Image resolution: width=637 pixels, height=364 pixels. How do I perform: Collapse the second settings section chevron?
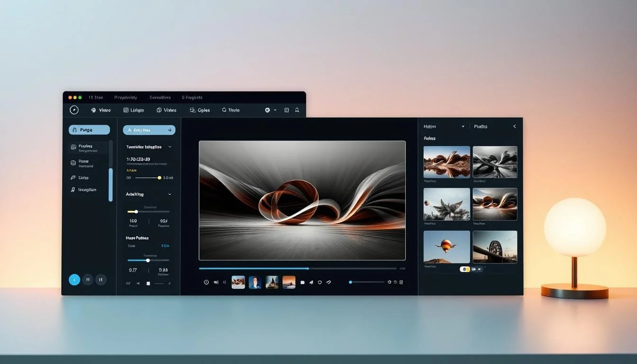point(170,194)
